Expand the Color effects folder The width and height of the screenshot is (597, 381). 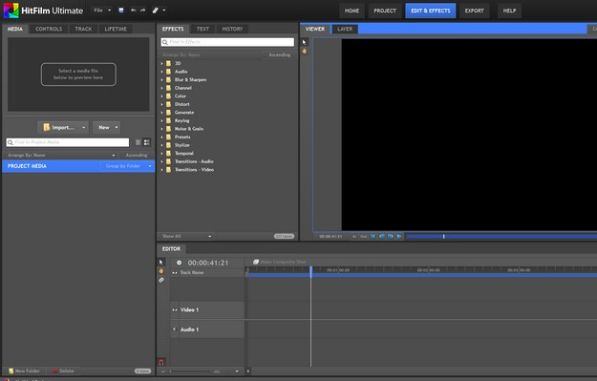click(162, 96)
